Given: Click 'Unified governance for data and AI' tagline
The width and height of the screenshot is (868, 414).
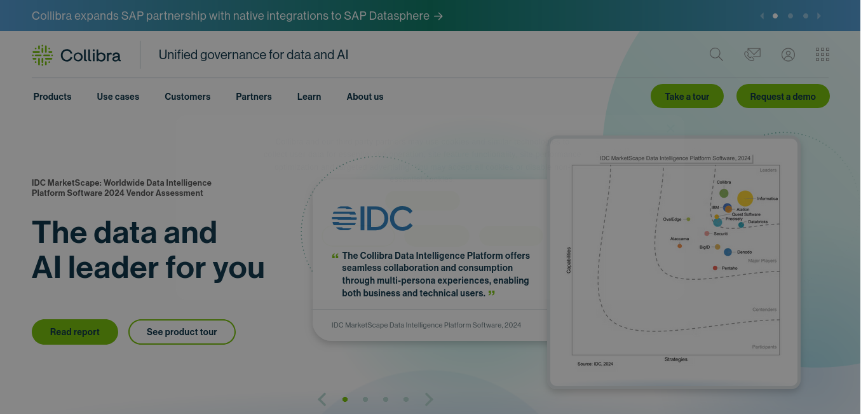Looking at the screenshot, I should point(254,55).
